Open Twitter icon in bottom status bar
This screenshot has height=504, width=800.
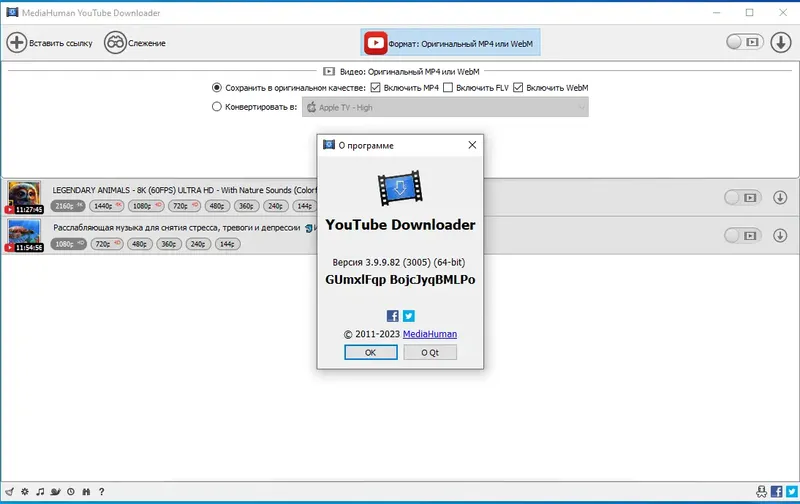coord(791,492)
